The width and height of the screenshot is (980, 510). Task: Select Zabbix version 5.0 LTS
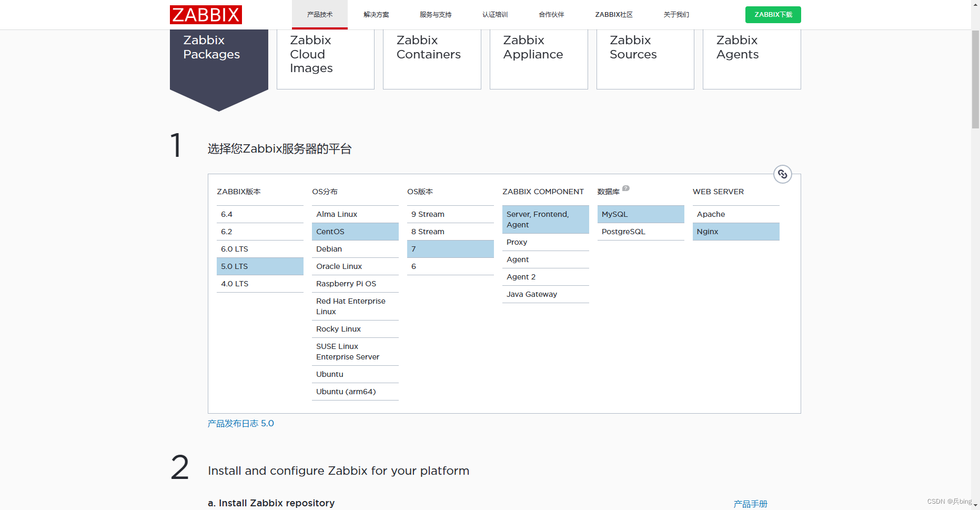260,266
